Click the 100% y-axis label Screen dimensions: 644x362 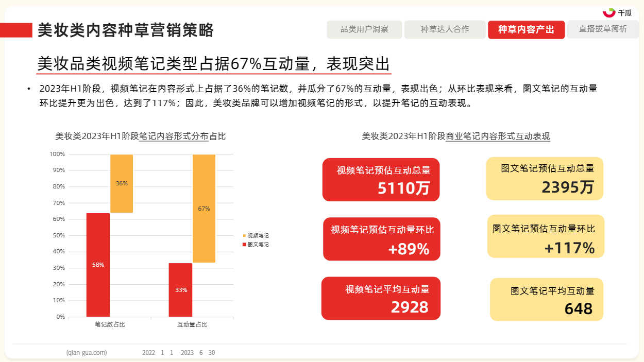click(x=57, y=154)
